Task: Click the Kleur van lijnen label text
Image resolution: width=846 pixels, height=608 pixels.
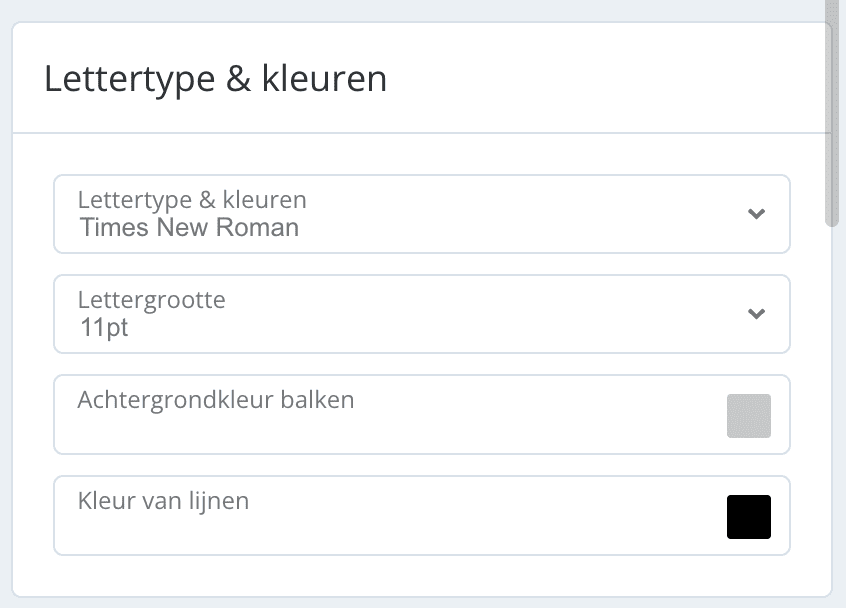Action: click(163, 501)
